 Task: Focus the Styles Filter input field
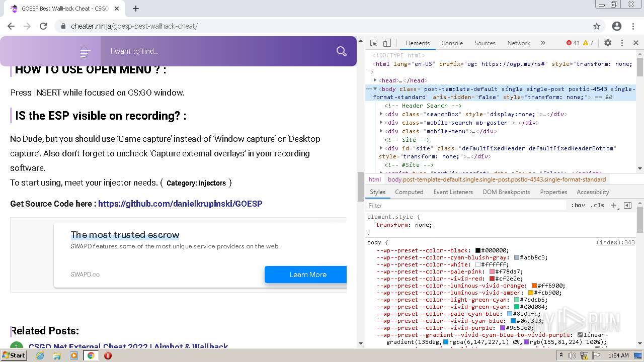pos(466,206)
